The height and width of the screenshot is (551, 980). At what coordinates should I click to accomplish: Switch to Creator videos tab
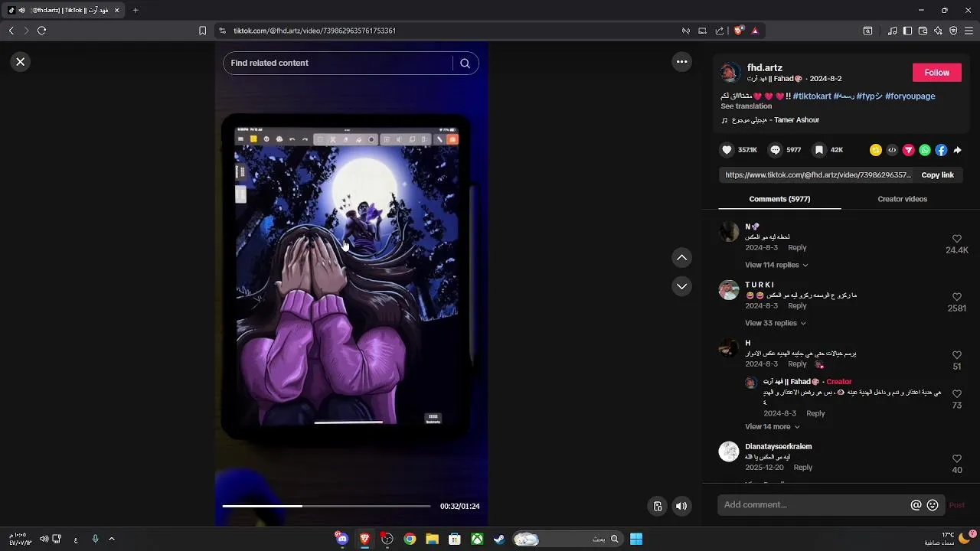pyautogui.click(x=902, y=199)
